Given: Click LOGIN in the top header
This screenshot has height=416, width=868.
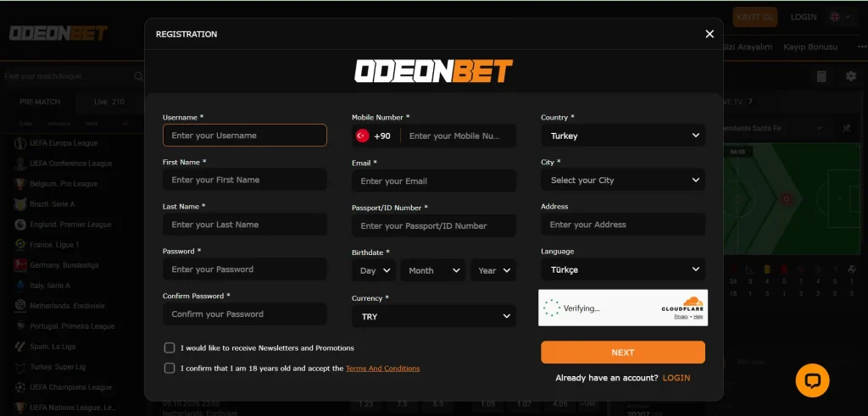Looking at the screenshot, I should click(x=804, y=17).
